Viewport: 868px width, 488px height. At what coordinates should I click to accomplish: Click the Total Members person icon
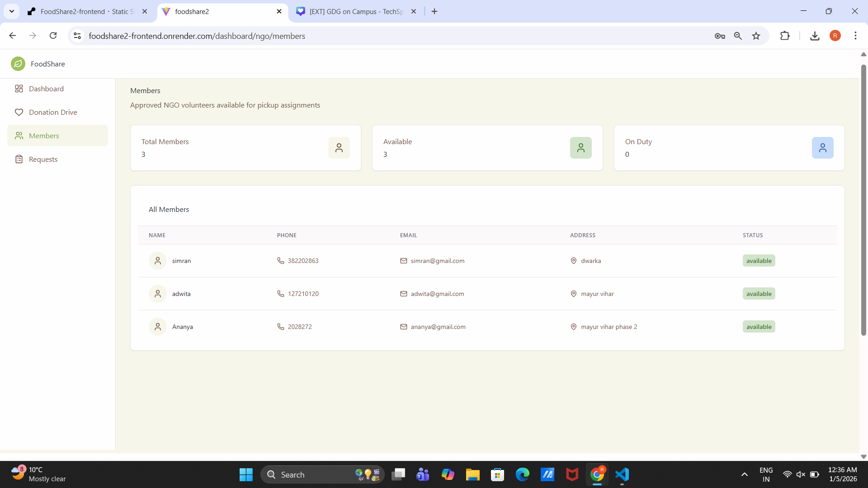(x=339, y=148)
